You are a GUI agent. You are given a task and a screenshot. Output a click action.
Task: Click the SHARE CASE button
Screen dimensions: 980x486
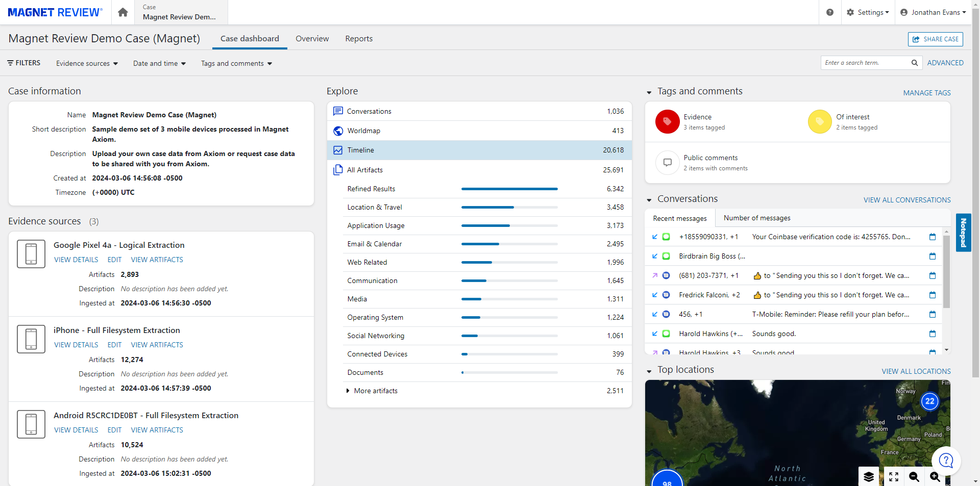pyautogui.click(x=935, y=39)
